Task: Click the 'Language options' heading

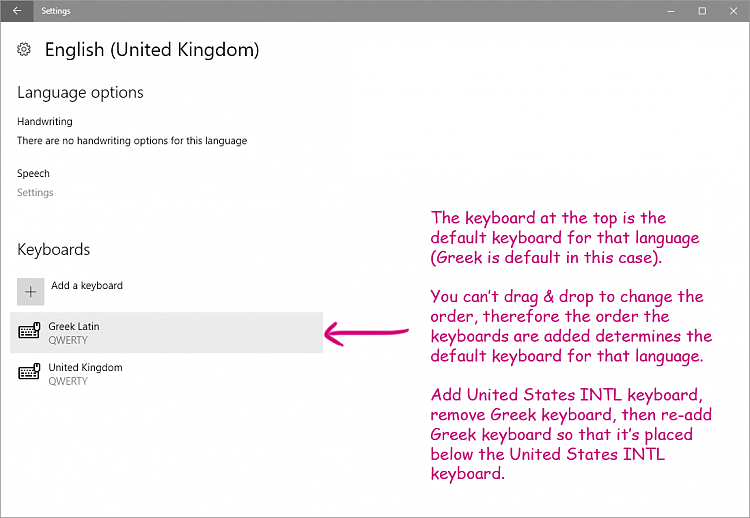Action: (80, 93)
